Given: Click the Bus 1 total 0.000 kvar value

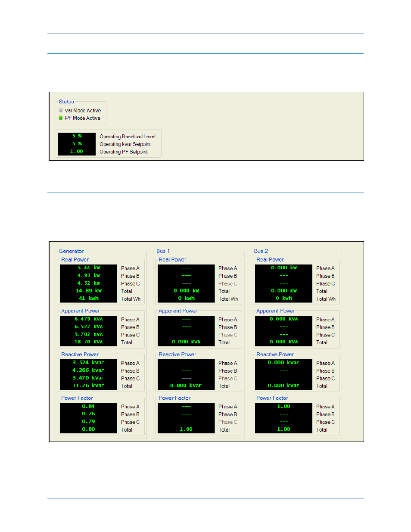Looking at the screenshot, I should [x=186, y=386].
